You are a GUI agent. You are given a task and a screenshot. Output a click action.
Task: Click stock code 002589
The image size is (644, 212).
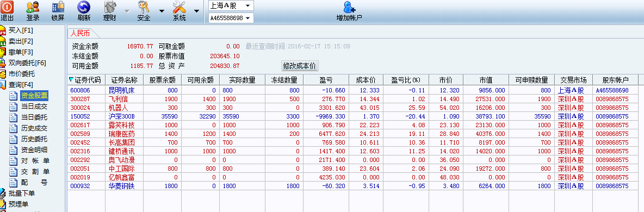click(79, 134)
